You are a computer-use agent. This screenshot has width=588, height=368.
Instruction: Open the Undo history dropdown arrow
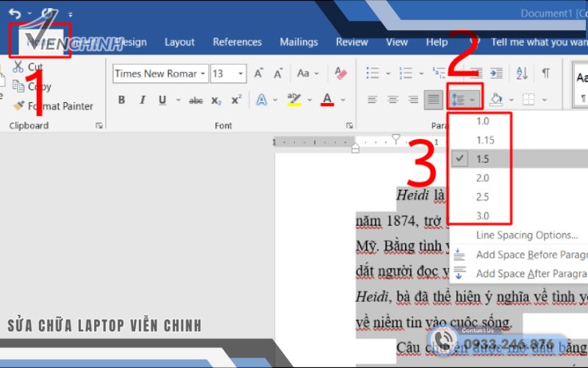tap(29, 14)
